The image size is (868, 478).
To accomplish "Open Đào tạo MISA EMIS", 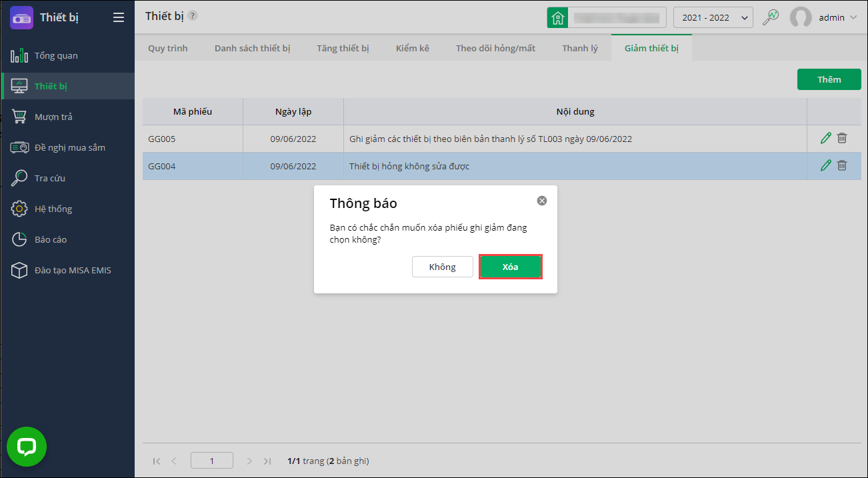I will pyautogui.click(x=67, y=270).
